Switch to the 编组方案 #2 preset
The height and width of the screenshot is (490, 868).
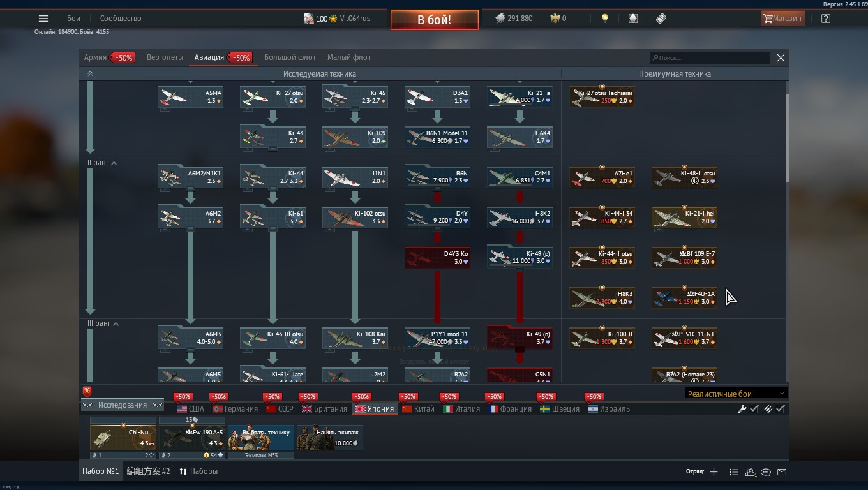coord(148,471)
